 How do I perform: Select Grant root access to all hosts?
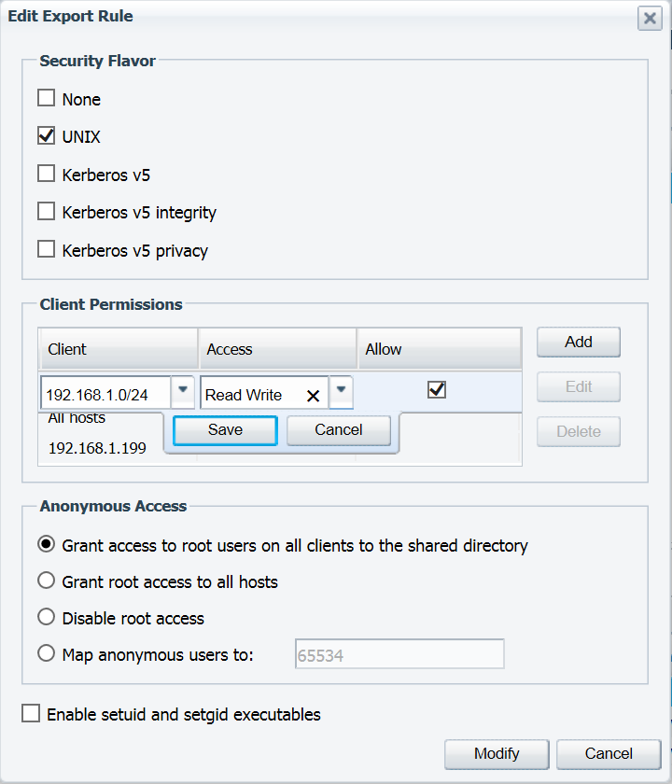[46, 581]
